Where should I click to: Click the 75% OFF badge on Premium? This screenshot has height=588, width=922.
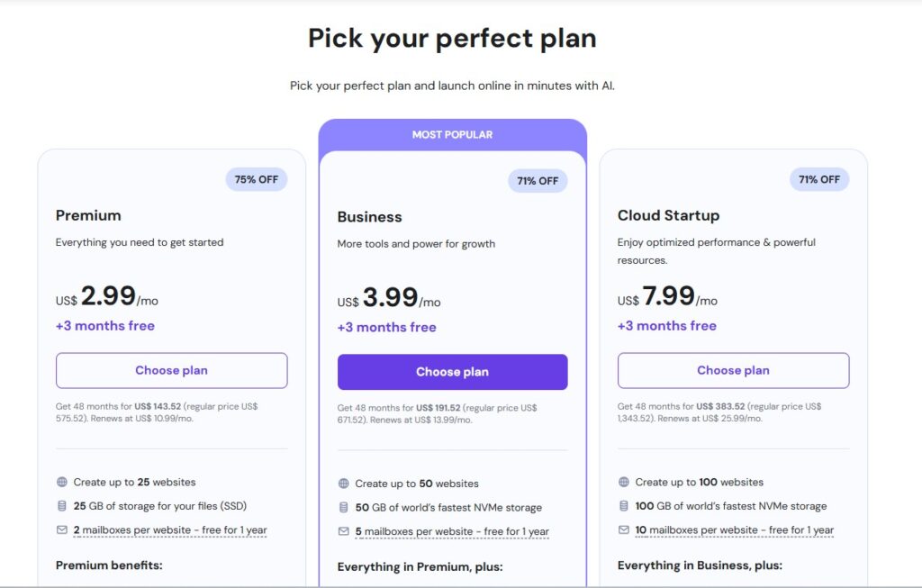click(257, 179)
